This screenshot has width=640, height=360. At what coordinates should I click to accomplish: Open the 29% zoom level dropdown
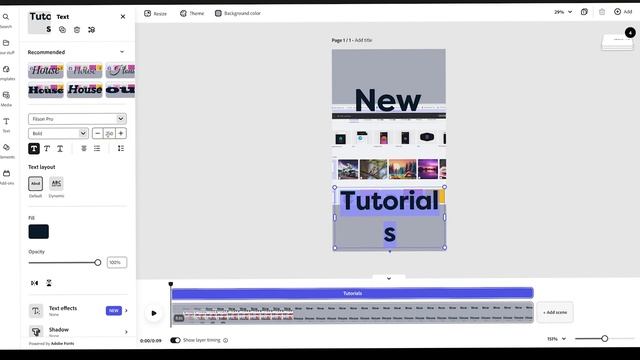tap(563, 12)
